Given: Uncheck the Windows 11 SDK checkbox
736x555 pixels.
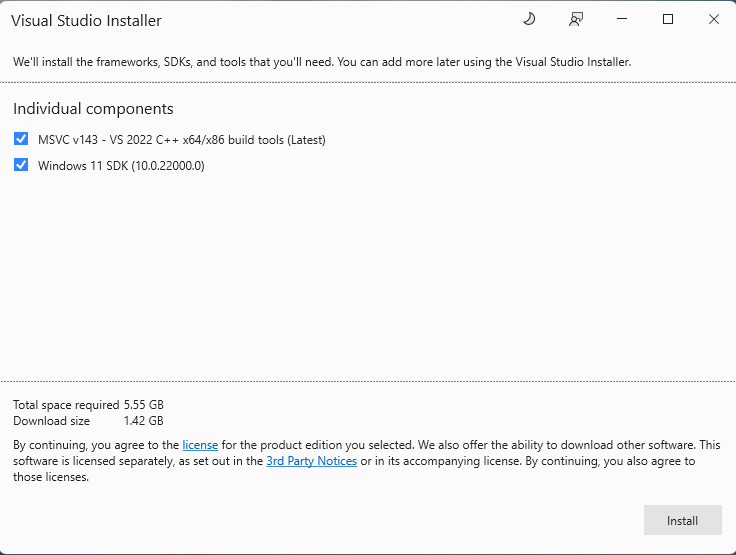Looking at the screenshot, I should [21, 165].
